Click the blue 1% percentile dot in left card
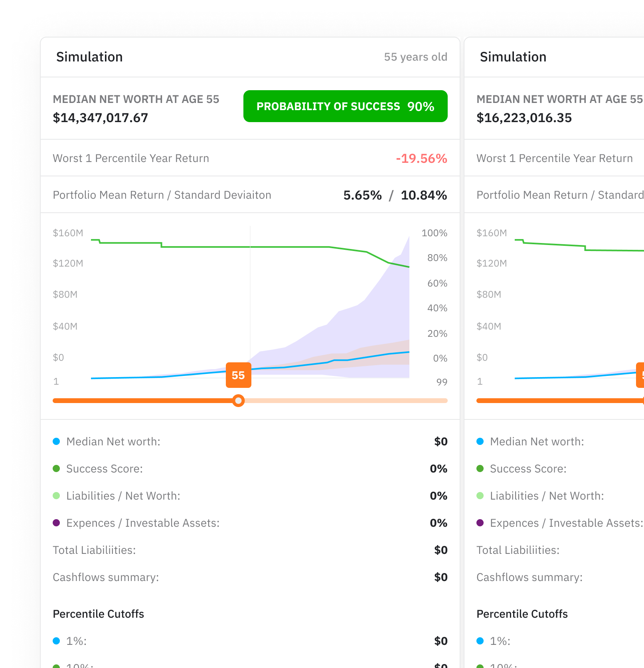 tap(56, 641)
